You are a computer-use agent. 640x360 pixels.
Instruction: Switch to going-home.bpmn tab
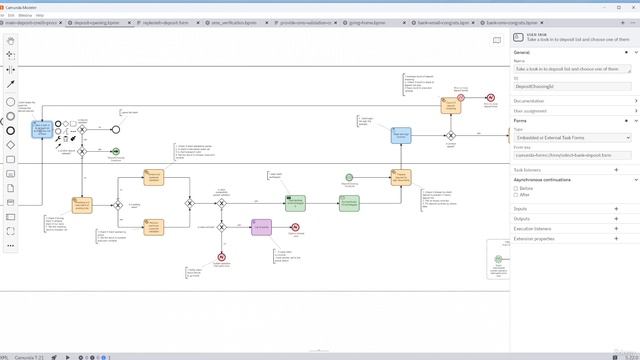click(367, 23)
